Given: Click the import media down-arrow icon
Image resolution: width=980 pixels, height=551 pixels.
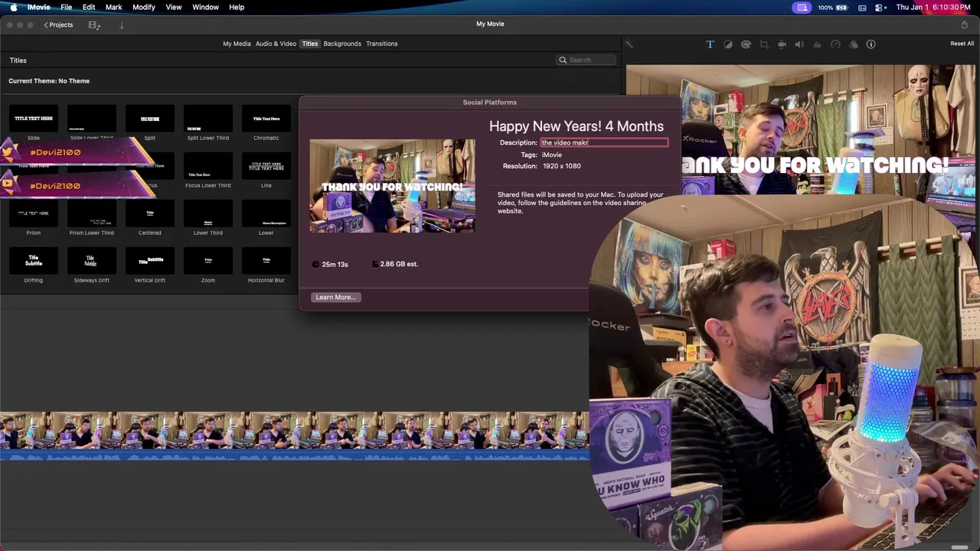Looking at the screenshot, I should point(121,25).
